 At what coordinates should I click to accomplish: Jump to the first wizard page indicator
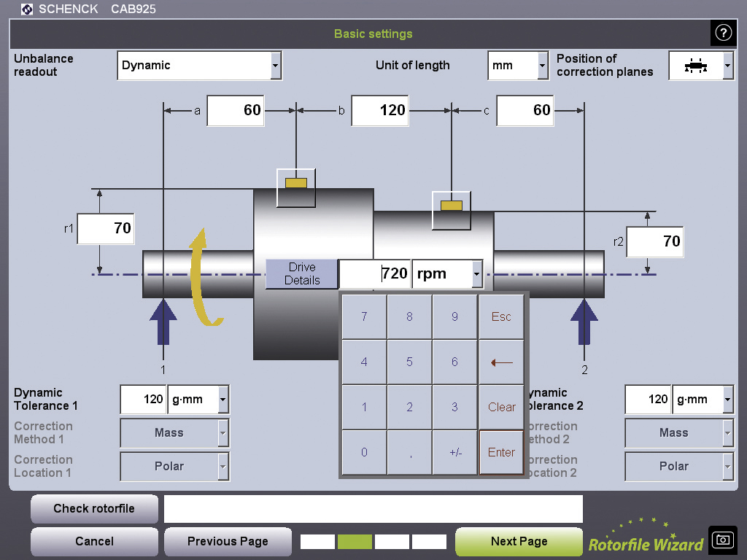317,542
